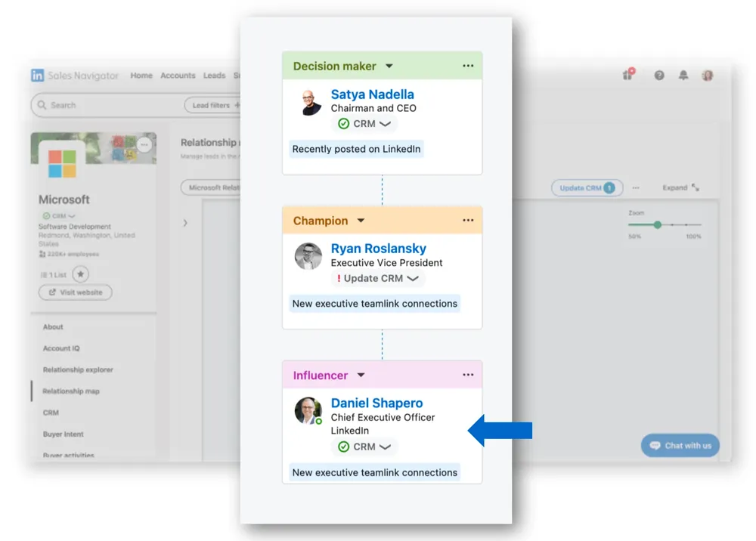Select CRM in the sidebar
Screen dimensions: 756x541
tap(51, 413)
